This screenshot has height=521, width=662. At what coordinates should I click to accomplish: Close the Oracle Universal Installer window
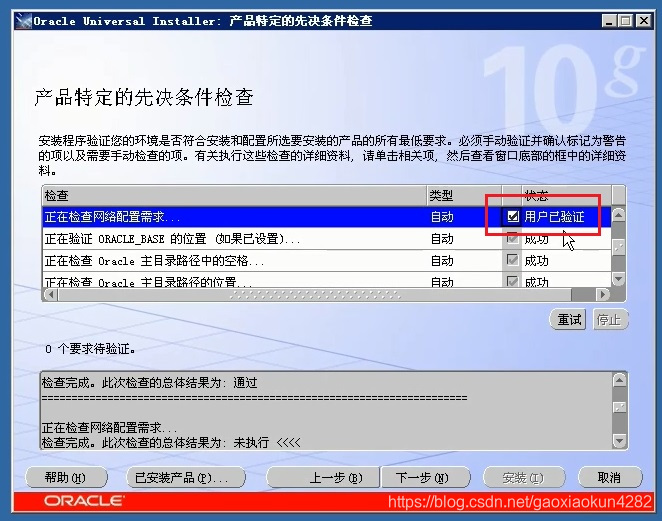tap(643, 21)
